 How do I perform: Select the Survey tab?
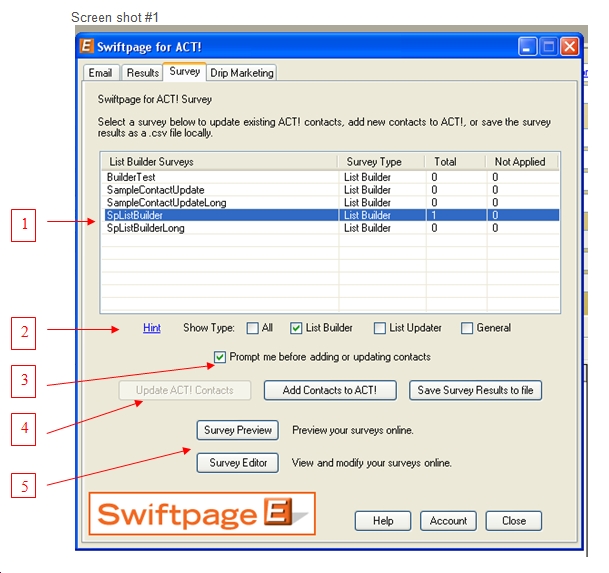coord(184,71)
